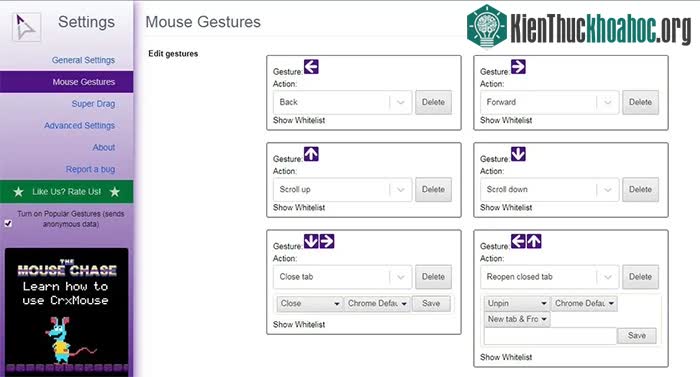
Task: Open the New tab & Front dropdown
Action: (x=517, y=319)
